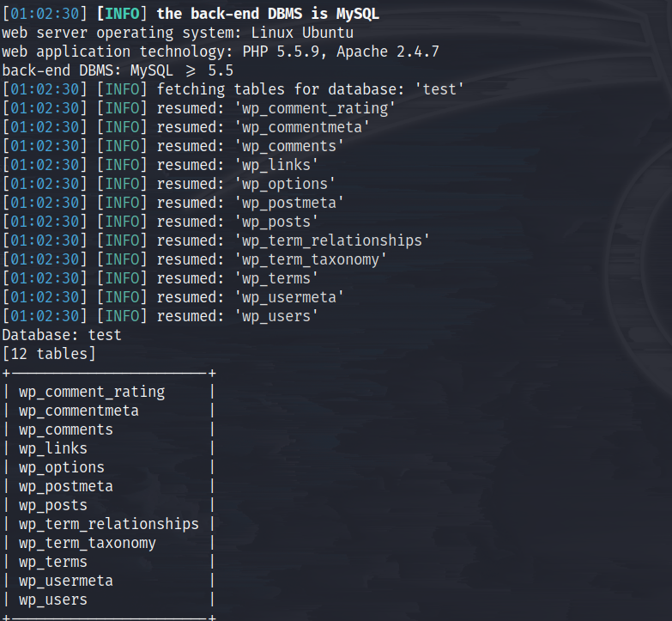Click the log line resumed 'wp_commentmeta'
The height and width of the screenshot is (621, 672).
pyautogui.click(x=186, y=127)
